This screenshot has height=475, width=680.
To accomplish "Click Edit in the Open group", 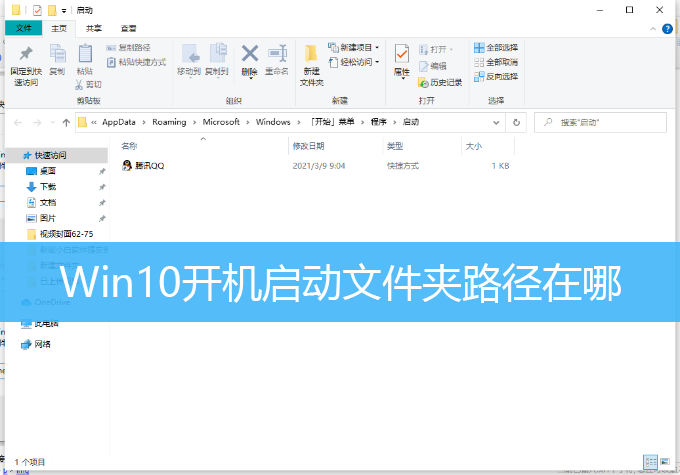I will [433, 66].
